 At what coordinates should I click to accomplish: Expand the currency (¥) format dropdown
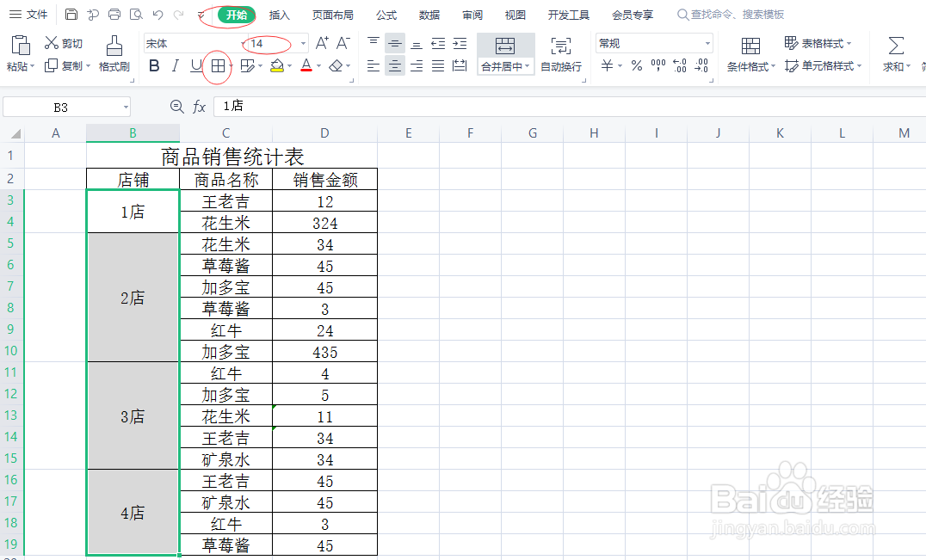tap(620, 66)
